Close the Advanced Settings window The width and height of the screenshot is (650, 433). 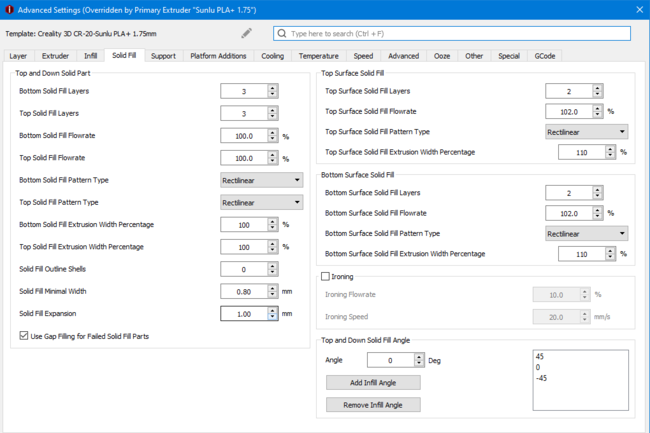tap(638, 10)
